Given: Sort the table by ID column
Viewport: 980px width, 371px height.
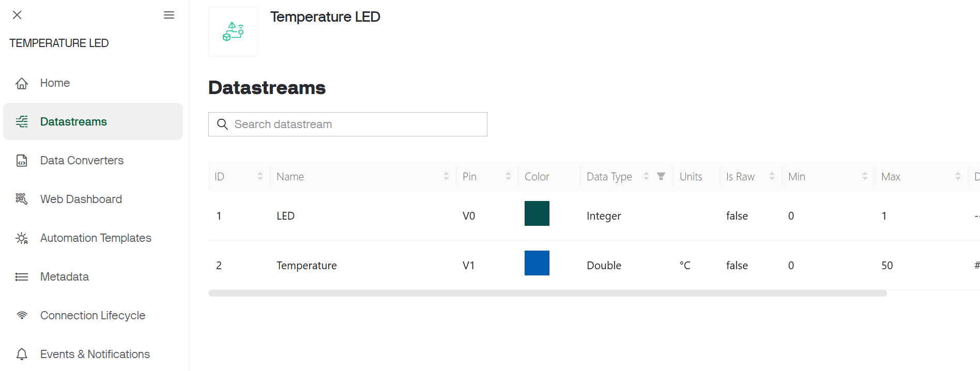Looking at the screenshot, I should tap(260, 177).
